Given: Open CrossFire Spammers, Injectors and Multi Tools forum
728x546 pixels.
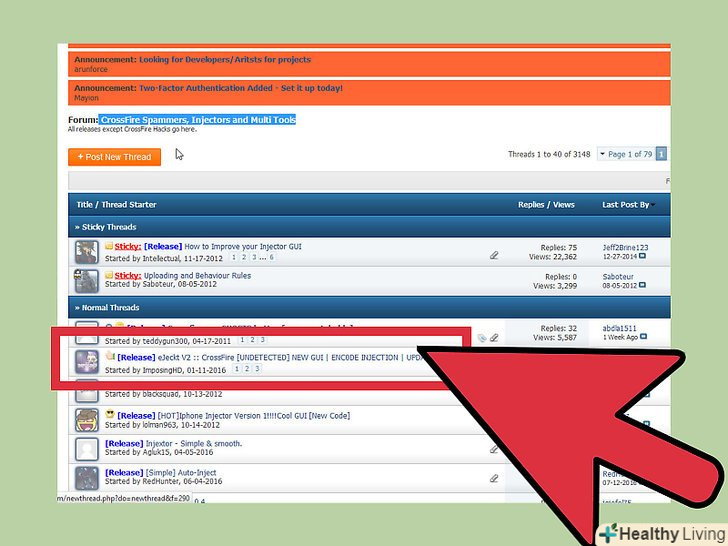Looking at the screenshot, I should [198, 120].
